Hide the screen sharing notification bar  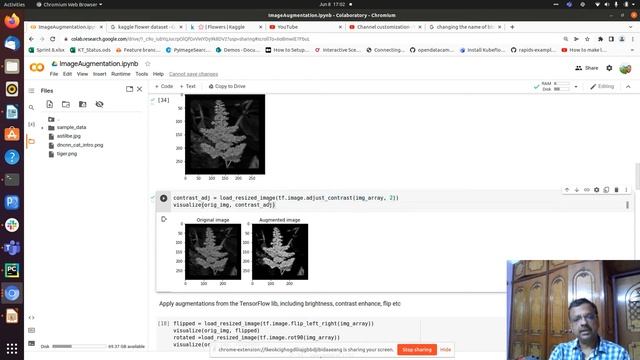446,350
